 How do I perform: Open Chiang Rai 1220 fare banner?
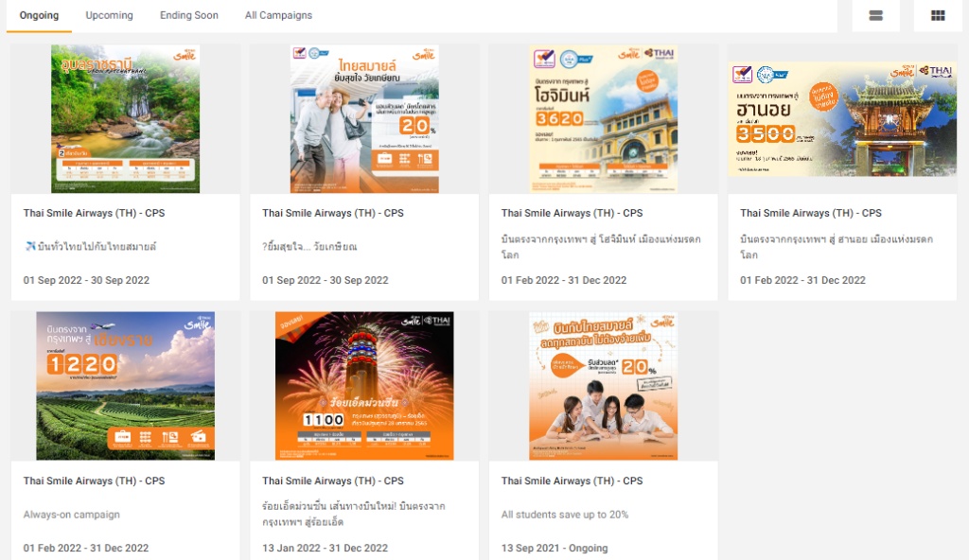(x=126, y=386)
